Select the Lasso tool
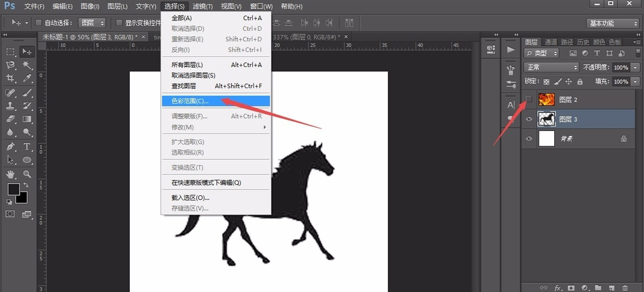Viewport: 644px width, 292px height. (x=11, y=65)
